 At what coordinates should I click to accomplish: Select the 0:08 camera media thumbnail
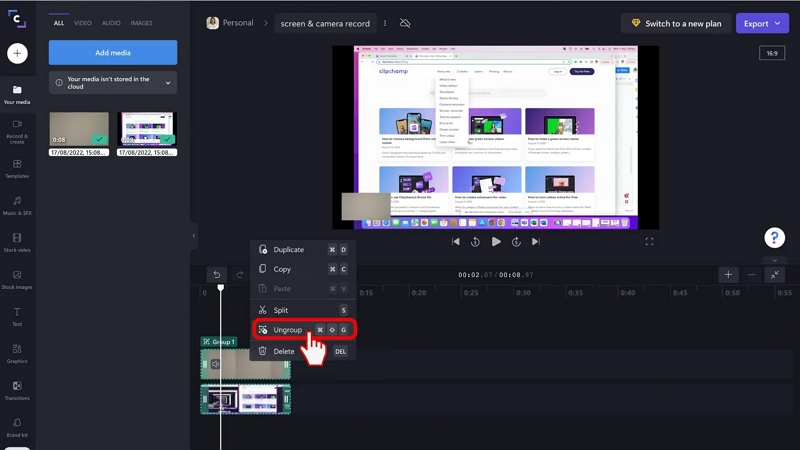pos(79,129)
